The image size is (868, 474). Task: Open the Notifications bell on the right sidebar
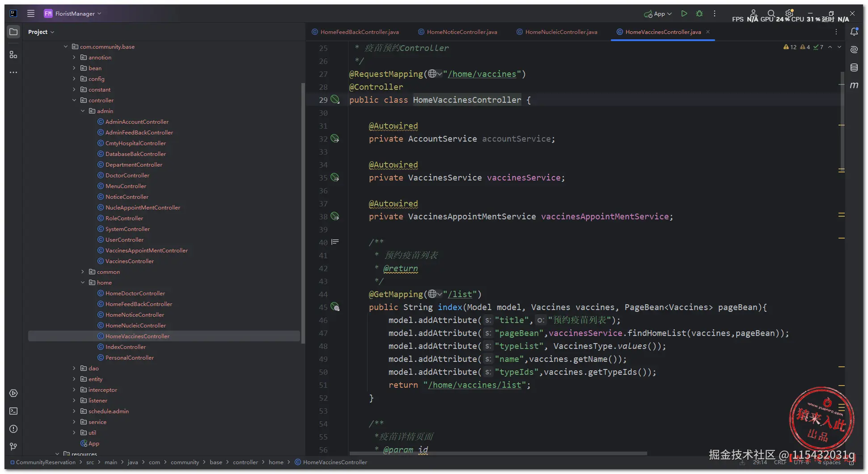point(854,32)
